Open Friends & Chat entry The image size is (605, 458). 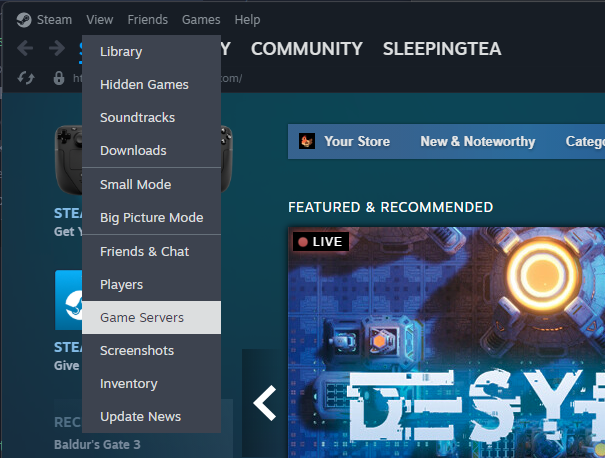tap(152, 252)
